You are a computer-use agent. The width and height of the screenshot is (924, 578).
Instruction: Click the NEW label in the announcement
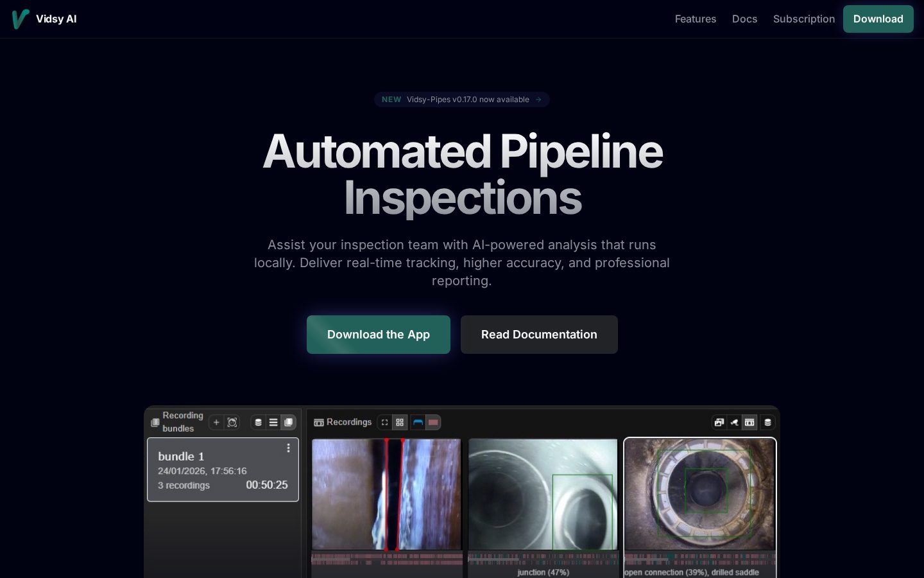click(x=391, y=100)
